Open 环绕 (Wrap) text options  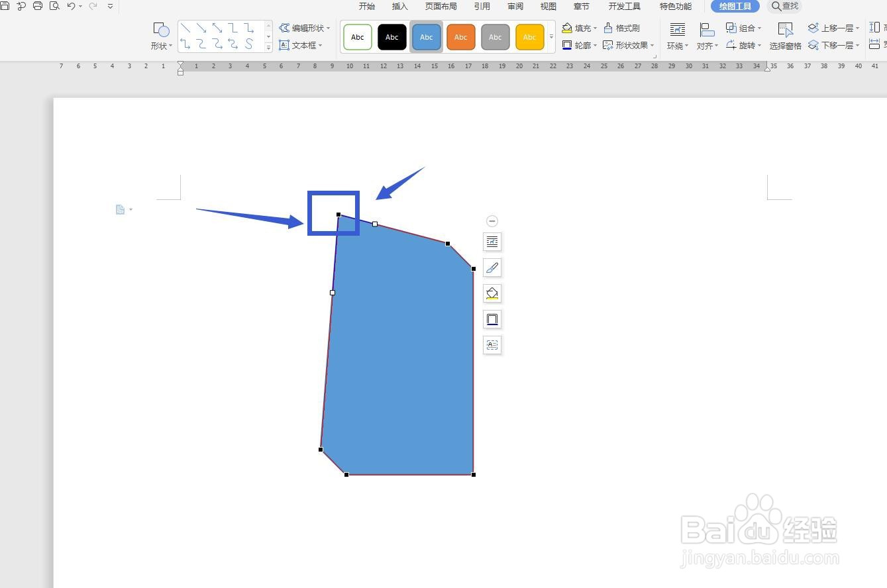678,36
